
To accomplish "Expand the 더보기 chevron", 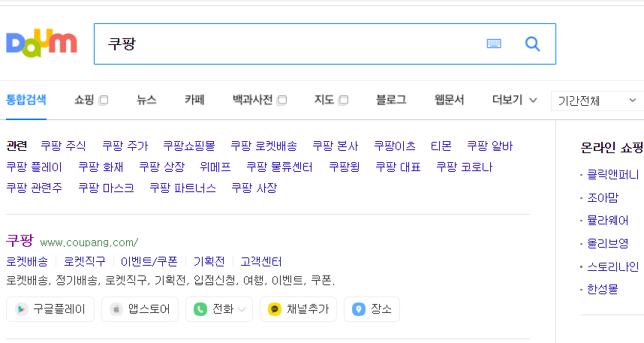I will click(x=533, y=101).
